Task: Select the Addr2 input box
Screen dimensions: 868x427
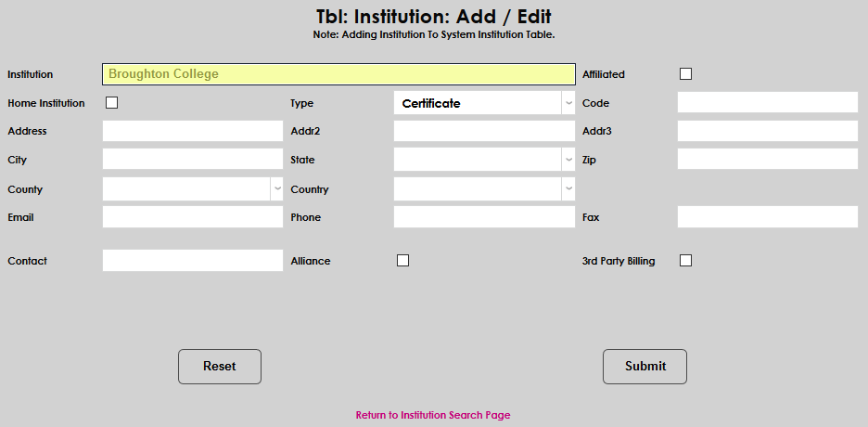Action: tap(484, 131)
